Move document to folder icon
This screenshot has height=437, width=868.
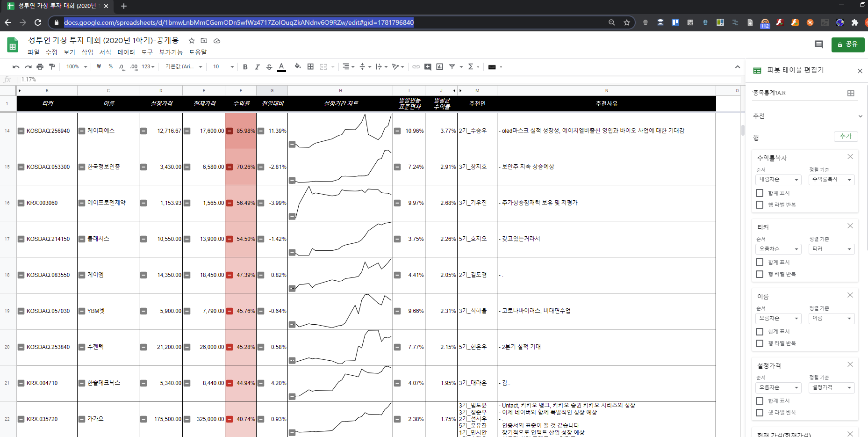pos(204,41)
